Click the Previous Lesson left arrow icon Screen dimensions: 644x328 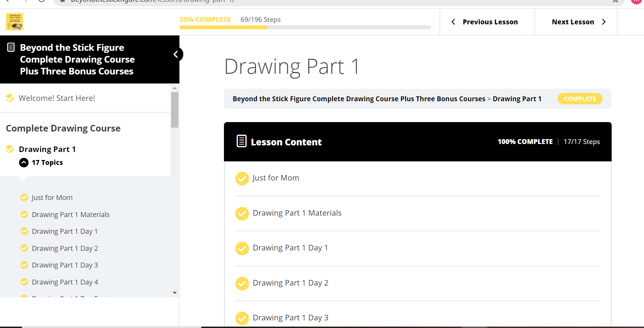click(453, 22)
